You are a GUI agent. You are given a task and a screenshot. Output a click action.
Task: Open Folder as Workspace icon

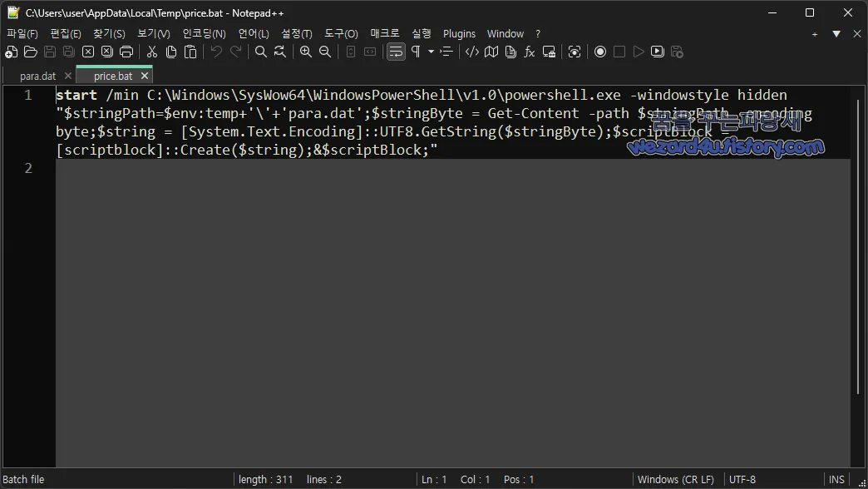[x=549, y=52]
